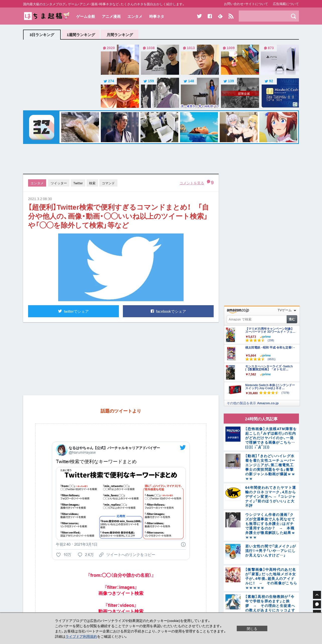
Task: Open お問い合わせ・サイトについて link
Action: (x=246, y=4)
